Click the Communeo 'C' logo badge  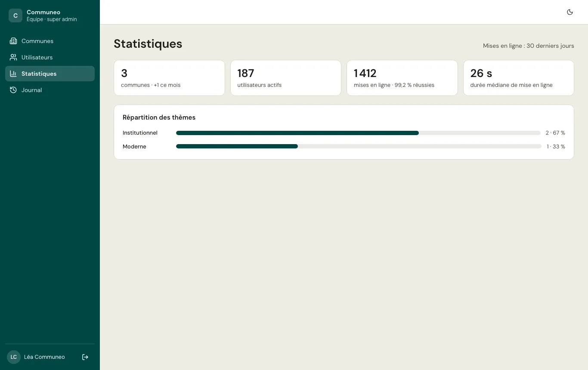point(15,15)
